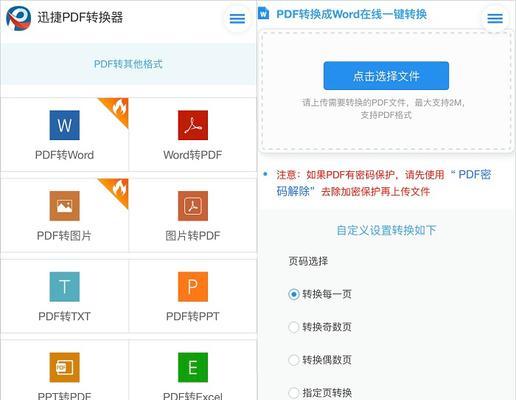Follow the PDF密码解除 link

383,183
